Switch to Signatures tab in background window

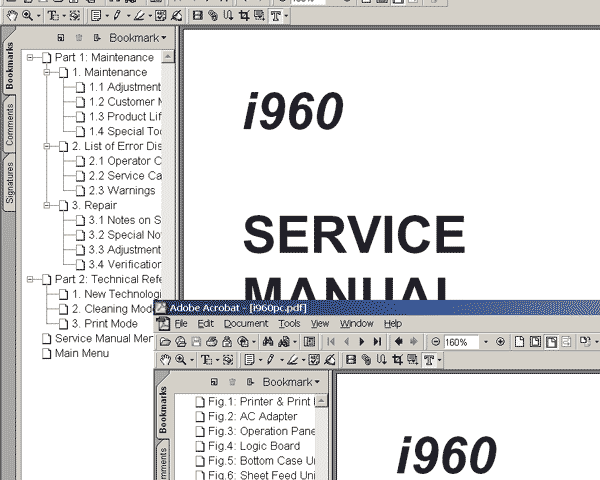pos(9,182)
